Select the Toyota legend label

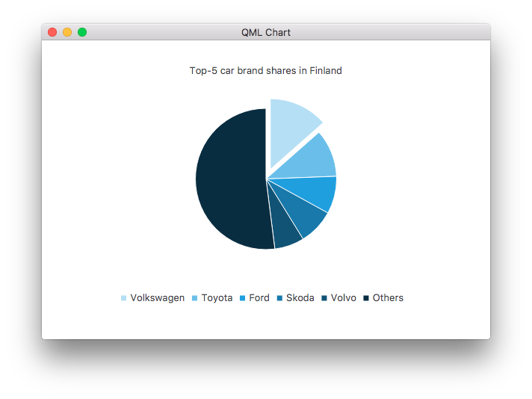(x=217, y=298)
